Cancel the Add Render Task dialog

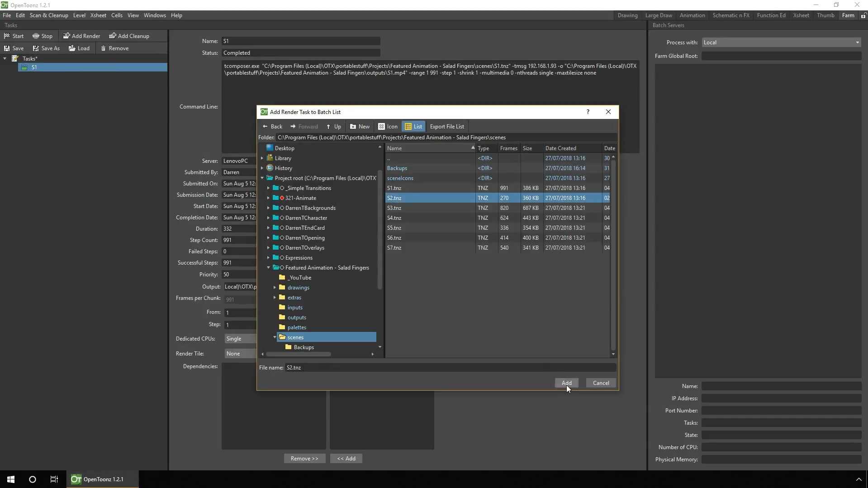(601, 383)
